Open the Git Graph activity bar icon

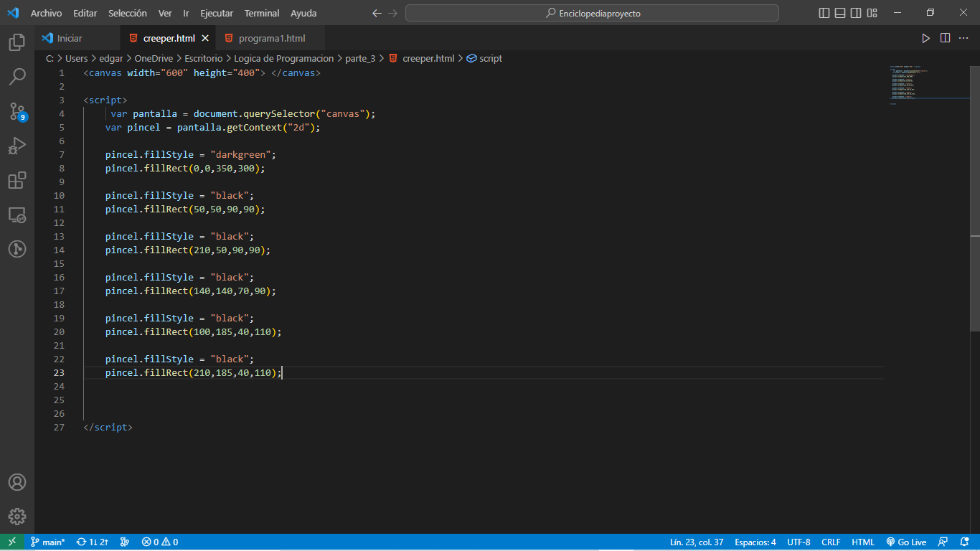click(x=17, y=249)
